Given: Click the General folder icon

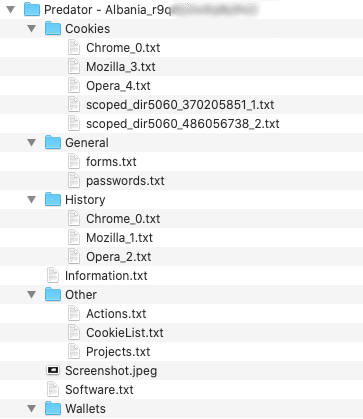Looking at the screenshot, I should (53, 142).
